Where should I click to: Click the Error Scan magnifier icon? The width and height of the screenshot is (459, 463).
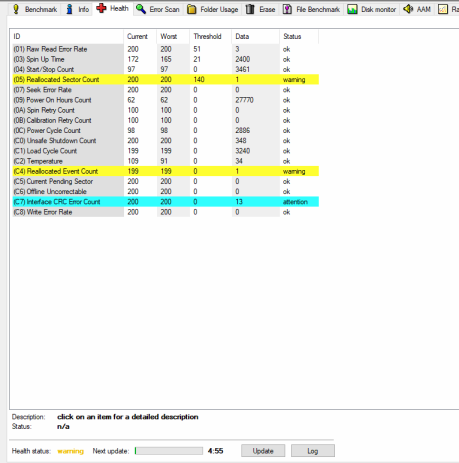click(x=141, y=9)
